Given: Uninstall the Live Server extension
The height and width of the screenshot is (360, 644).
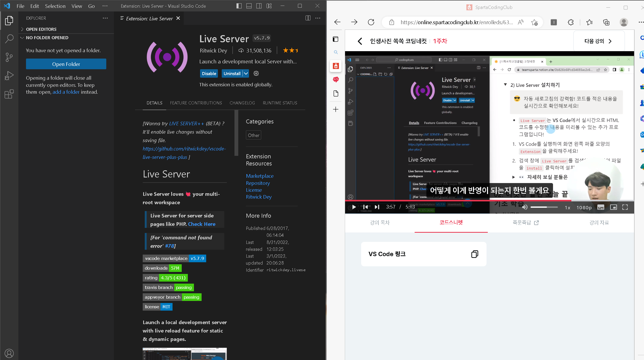Looking at the screenshot, I should tap(232, 74).
